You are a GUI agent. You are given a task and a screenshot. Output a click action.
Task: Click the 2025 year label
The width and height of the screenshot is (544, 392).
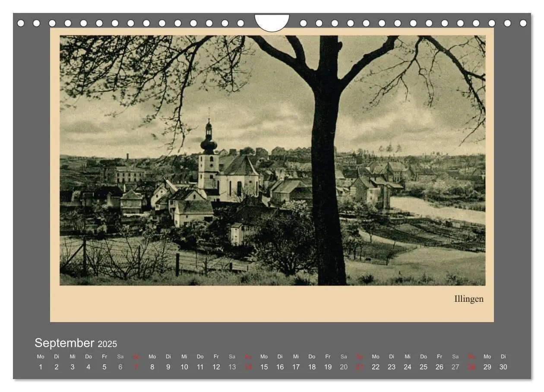pos(107,344)
